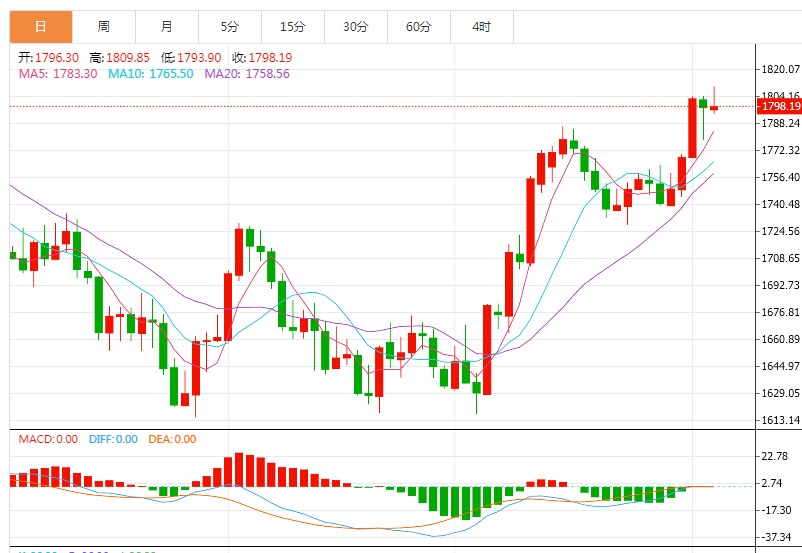This screenshot has height=553, width=802.
Task: Click the 1772.32 price axis label
Action: (781, 150)
